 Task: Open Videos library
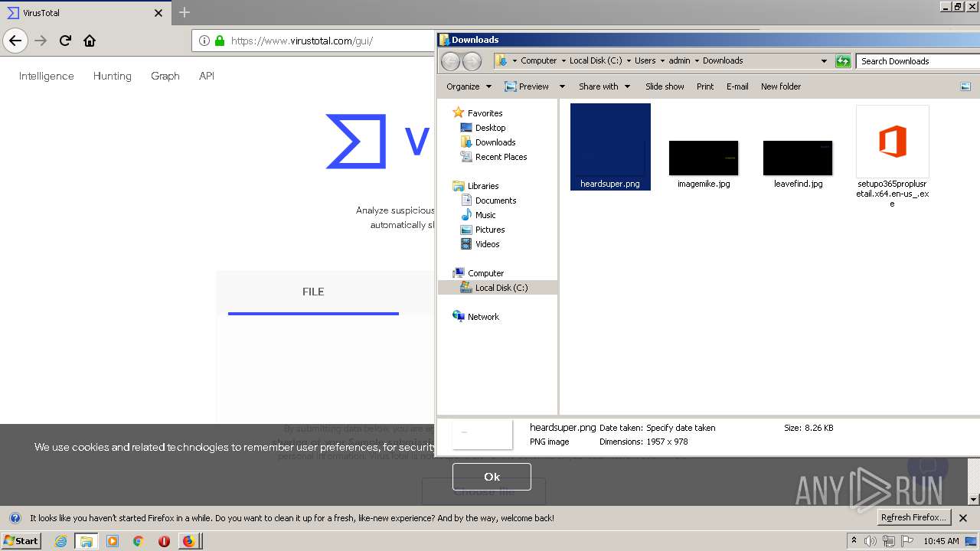click(487, 244)
